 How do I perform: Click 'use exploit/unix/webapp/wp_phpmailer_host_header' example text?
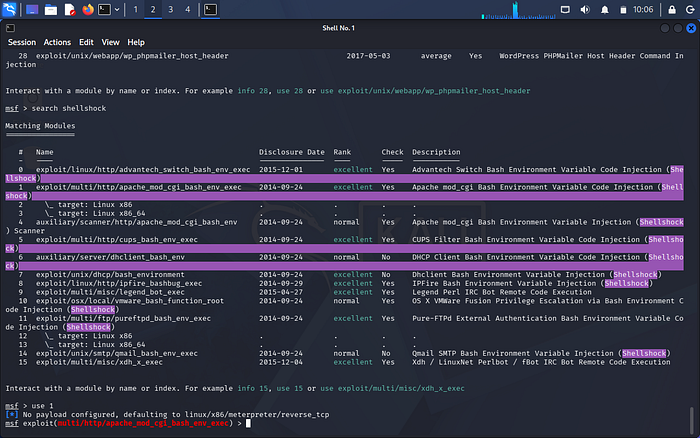425,91
